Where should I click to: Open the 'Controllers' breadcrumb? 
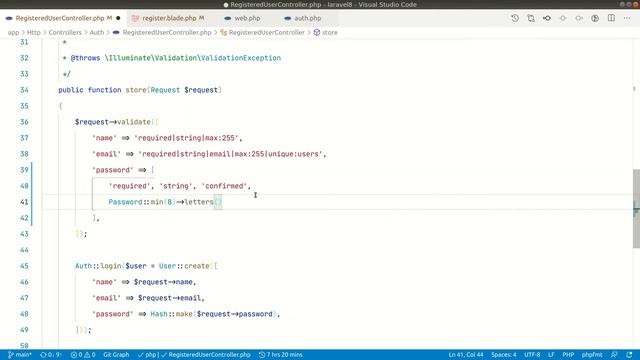pos(65,32)
